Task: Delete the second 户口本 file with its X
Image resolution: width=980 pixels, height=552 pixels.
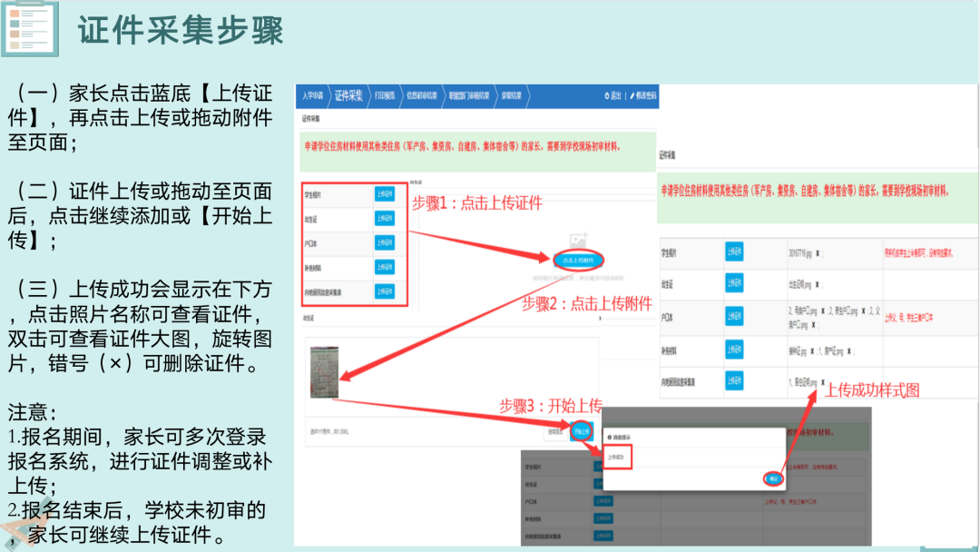Action: [x=863, y=310]
